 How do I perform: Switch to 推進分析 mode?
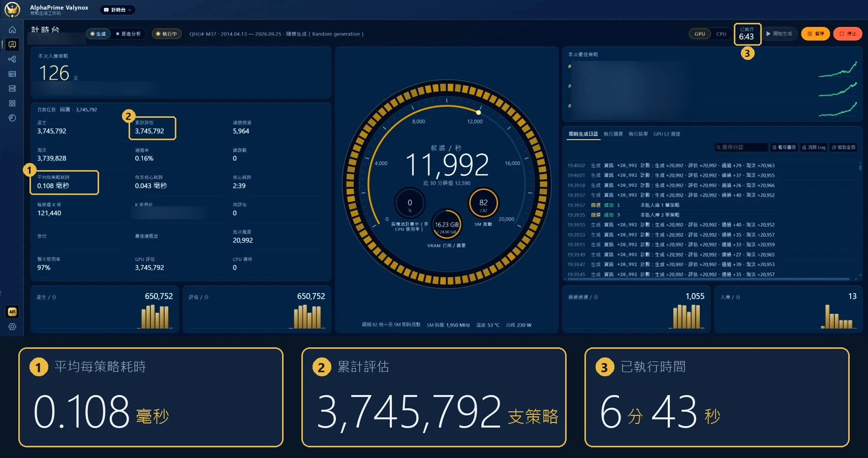click(x=129, y=34)
